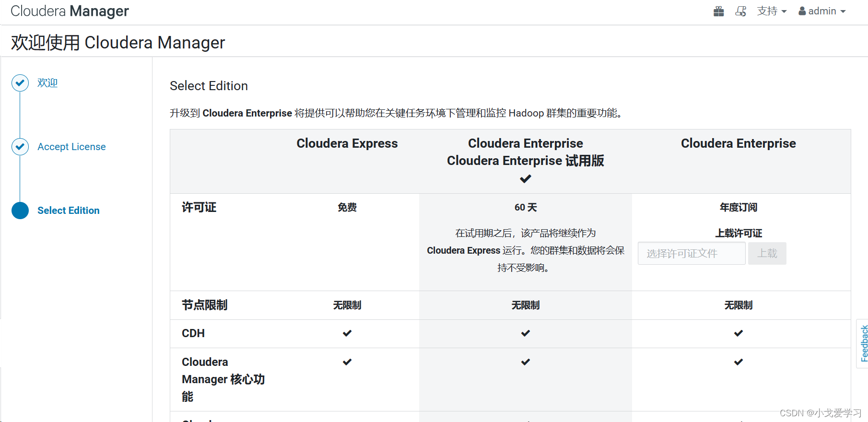868x422 pixels.
Task: Click the trial period explanation text
Action: (x=526, y=250)
